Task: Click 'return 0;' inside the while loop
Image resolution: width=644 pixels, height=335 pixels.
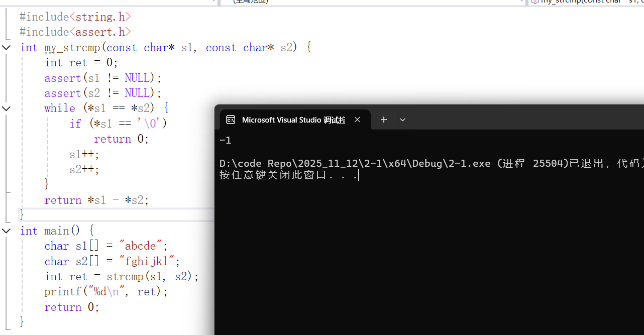Action: (122, 139)
